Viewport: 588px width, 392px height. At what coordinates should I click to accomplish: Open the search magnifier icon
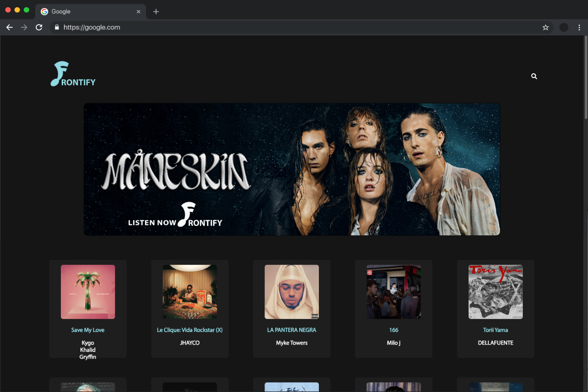[534, 76]
